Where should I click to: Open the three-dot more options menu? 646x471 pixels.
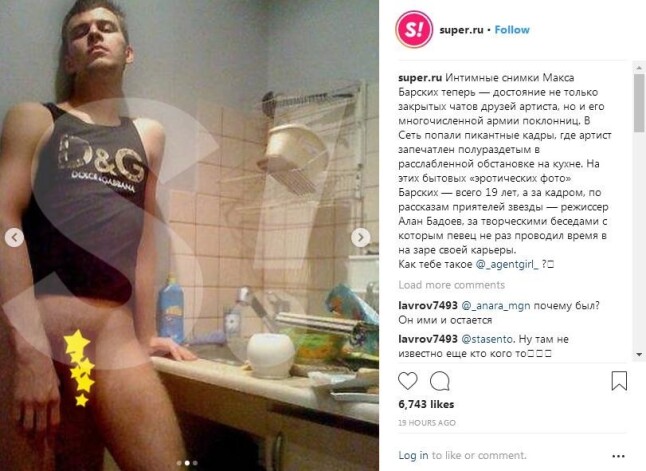click(618, 456)
